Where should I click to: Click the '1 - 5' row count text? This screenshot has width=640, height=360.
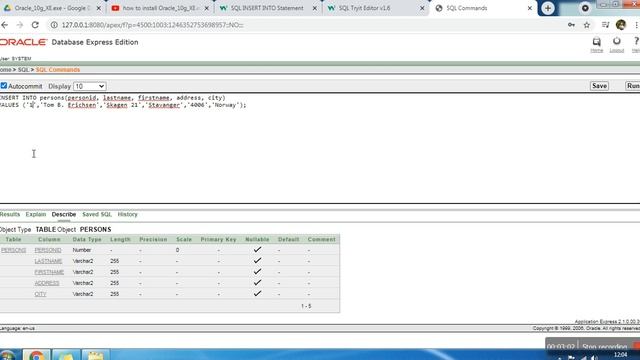tap(306, 306)
